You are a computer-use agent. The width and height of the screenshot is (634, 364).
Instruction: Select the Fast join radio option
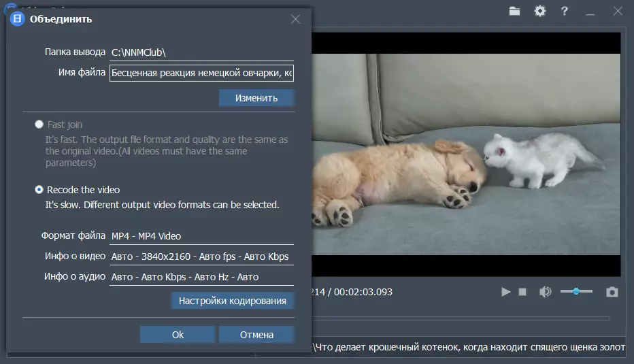pyautogui.click(x=39, y=125)
